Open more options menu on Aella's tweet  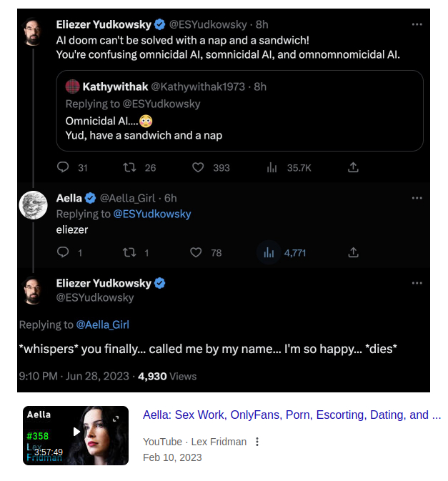click(417, 198)
